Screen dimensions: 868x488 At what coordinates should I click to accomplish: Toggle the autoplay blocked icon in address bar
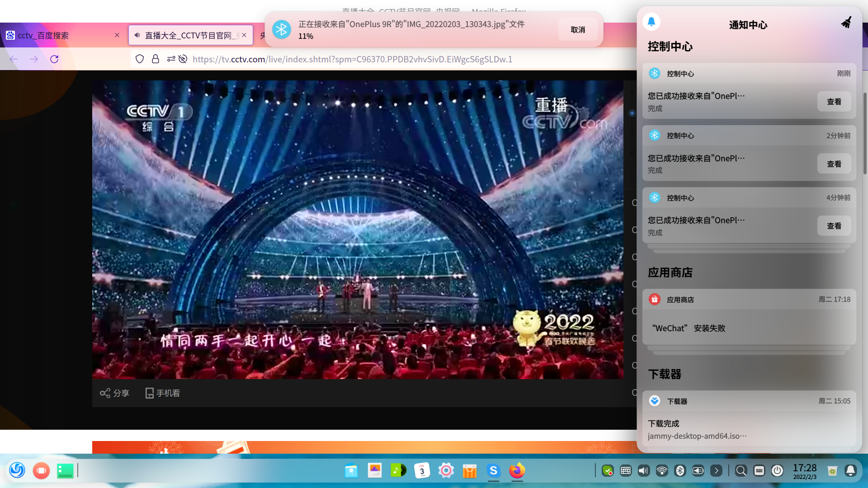[x=183, y=59]
